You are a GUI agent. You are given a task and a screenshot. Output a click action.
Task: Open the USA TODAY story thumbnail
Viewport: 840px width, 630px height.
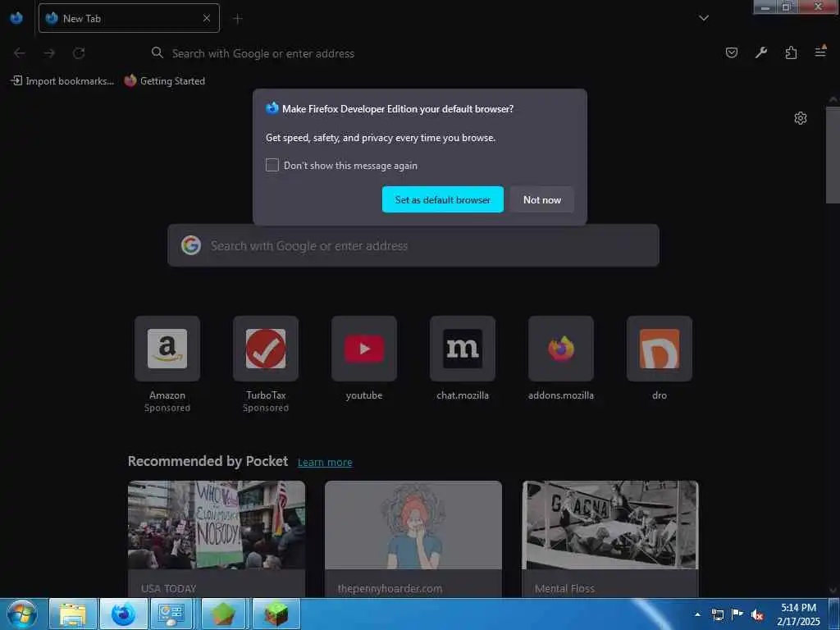217,525
